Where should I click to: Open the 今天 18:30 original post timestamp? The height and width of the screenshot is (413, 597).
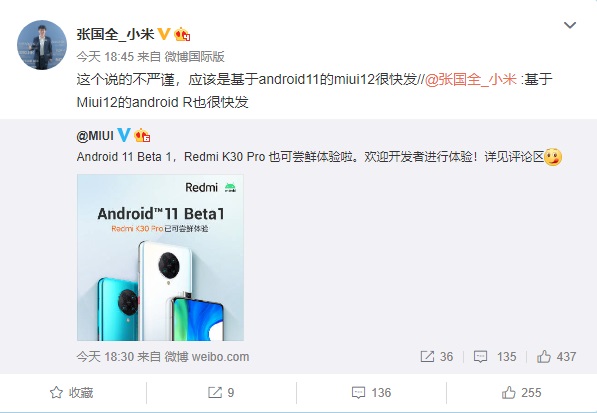pyautogui.click(x=105, y=357)
